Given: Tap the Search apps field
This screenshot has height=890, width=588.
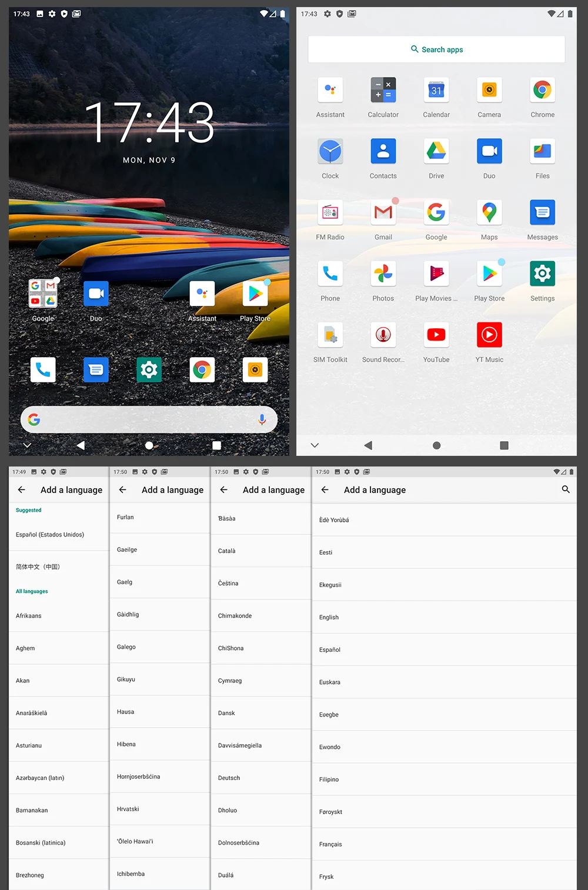Looking at the screenshot, I should pos(436,49).
